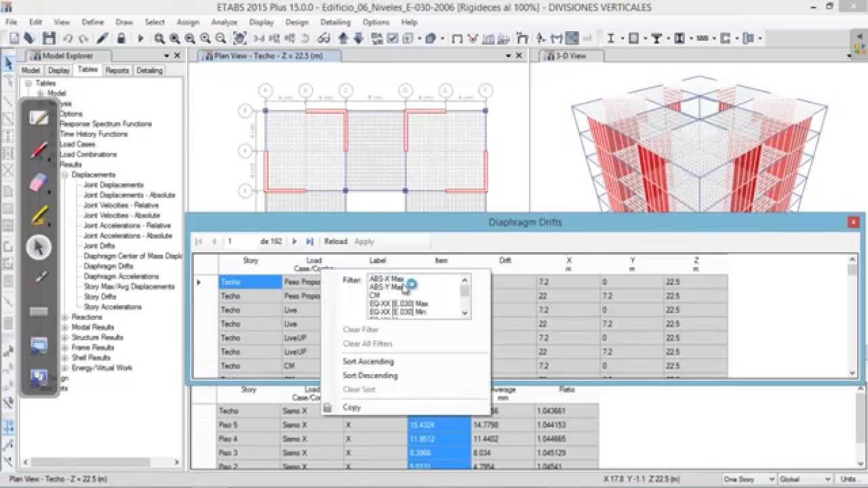Screen dimensions: 868x488
Task: Choose Sort Ascending in the context menu
Action: point(368,361)
